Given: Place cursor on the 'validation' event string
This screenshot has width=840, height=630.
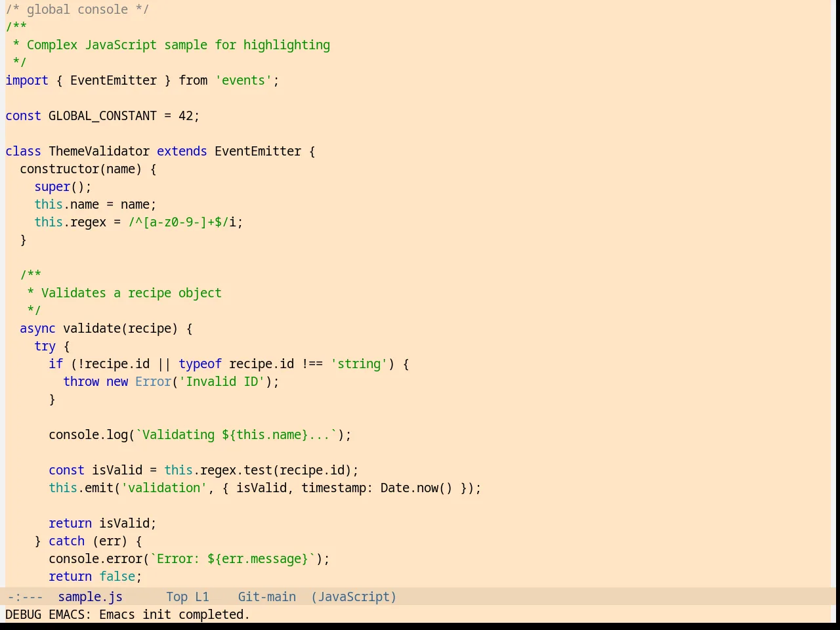Looking at the screenshot, I should pos(164,488).
